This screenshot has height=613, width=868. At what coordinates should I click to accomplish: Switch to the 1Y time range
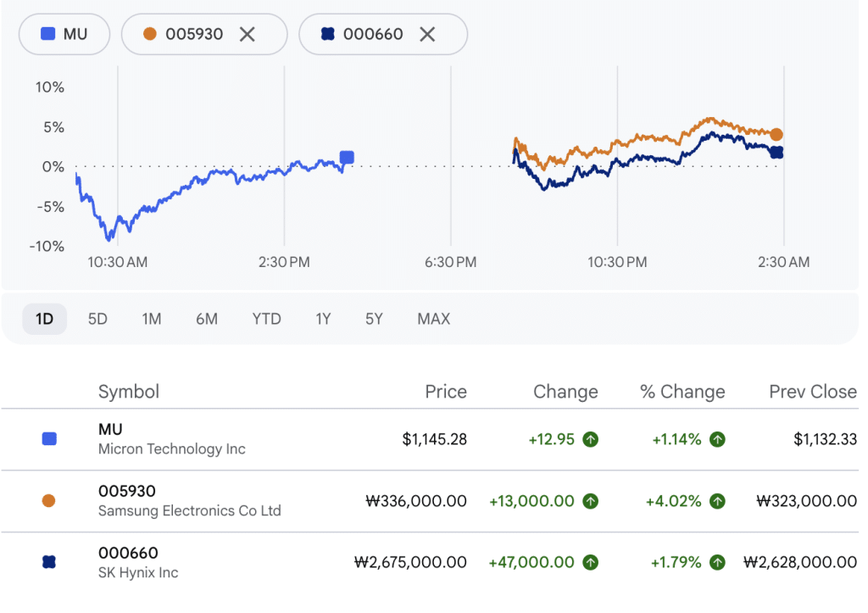[x=323, y=319]
